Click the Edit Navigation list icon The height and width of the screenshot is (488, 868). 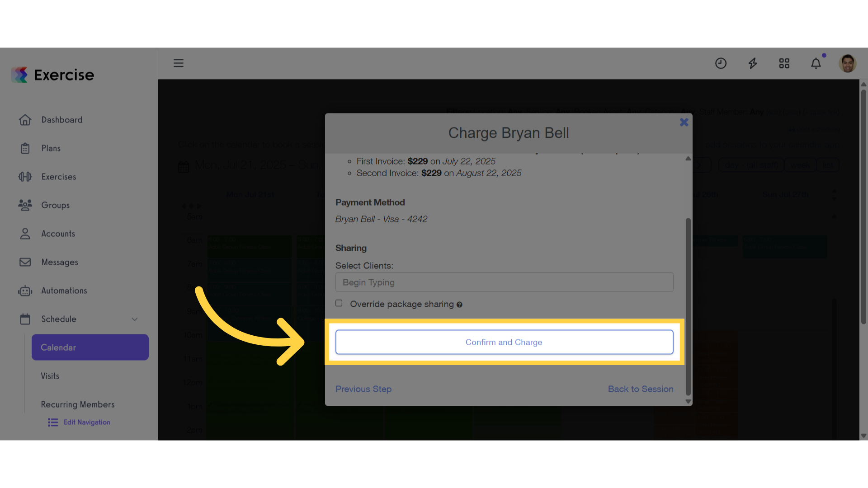click(x=53, y=422)
